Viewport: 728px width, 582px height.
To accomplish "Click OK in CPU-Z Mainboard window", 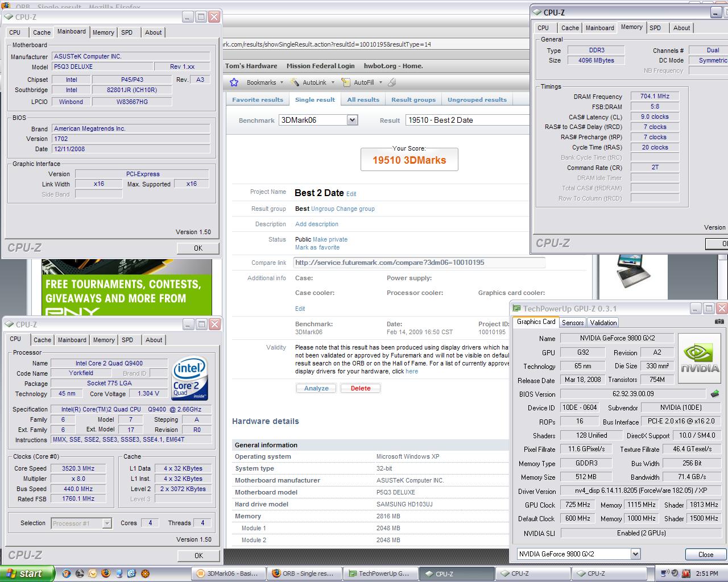I will 198,248.
